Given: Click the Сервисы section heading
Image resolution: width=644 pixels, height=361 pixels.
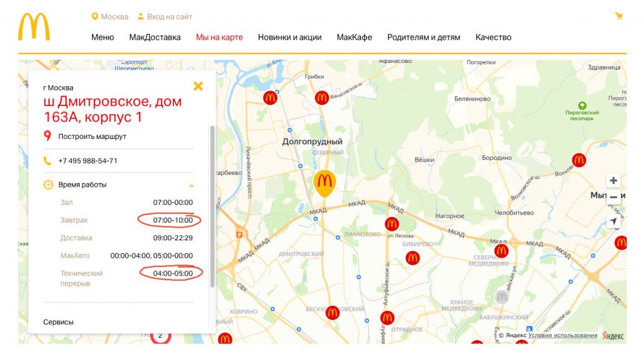Looking at the screenshot, I should [x=58, y=322].
